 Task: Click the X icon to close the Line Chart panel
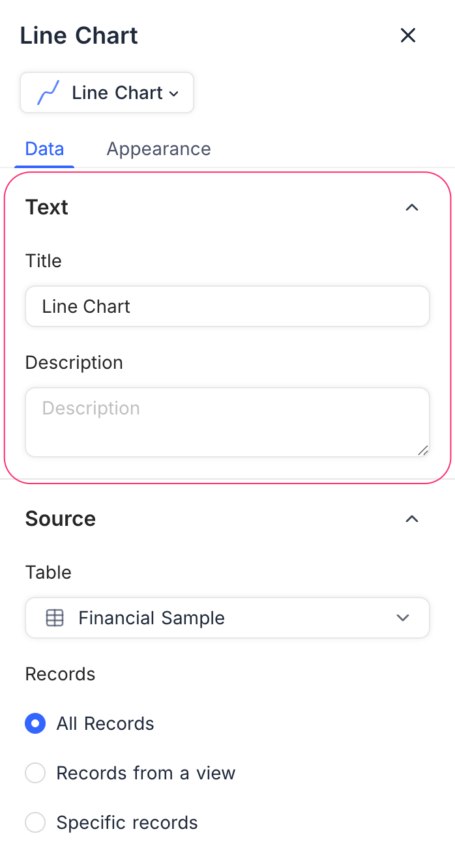coord(408,36)
